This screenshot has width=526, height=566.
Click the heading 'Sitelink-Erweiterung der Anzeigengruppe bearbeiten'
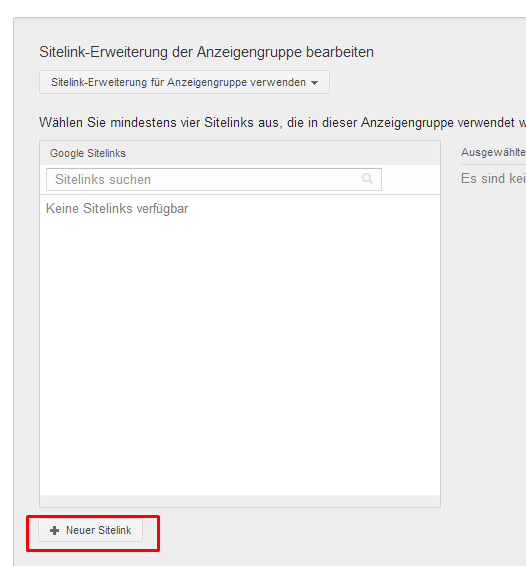point(206,52)
